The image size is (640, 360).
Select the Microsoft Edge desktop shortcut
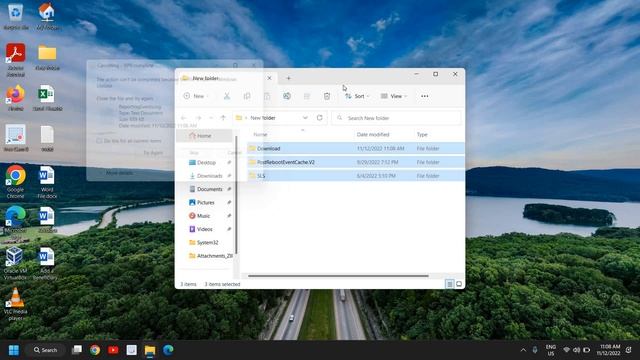pyautogui.click(x=16, y=222)
